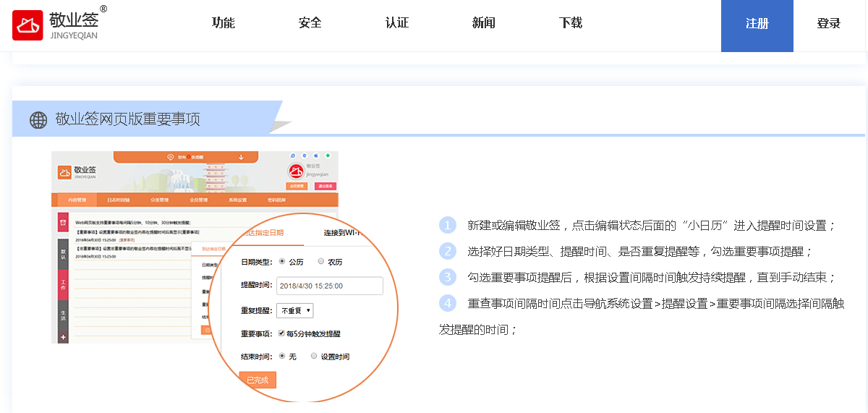This screenshot has width=868, height=413.
Task: Click the round red avatar in app image
Action: 296,171
